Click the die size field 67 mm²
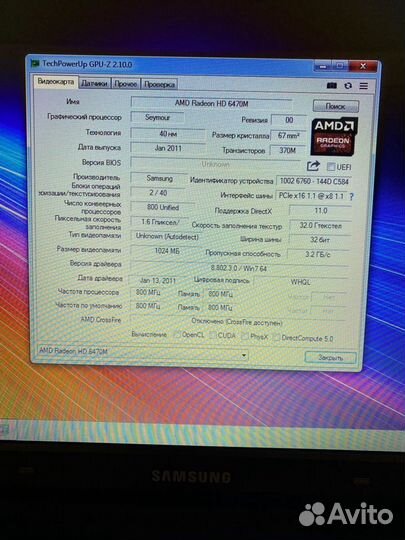The width and height of the screenshot is (405, 540). pos(288,135)
